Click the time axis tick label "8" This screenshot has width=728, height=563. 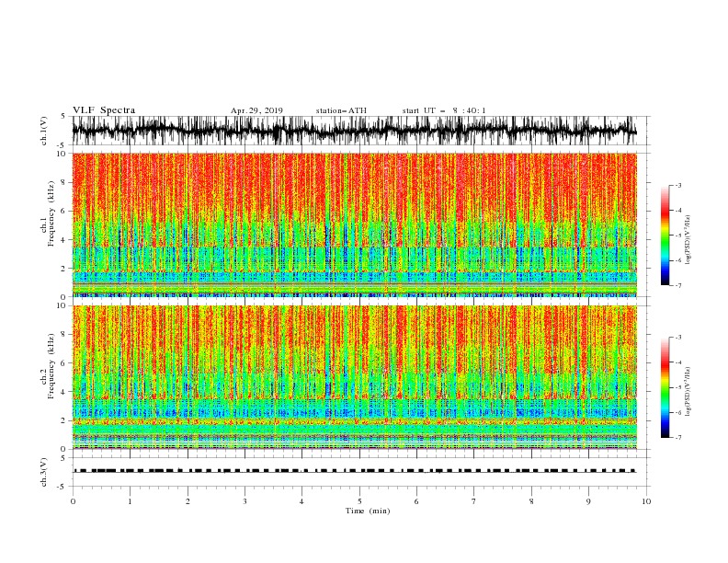(x=531, y=501)
